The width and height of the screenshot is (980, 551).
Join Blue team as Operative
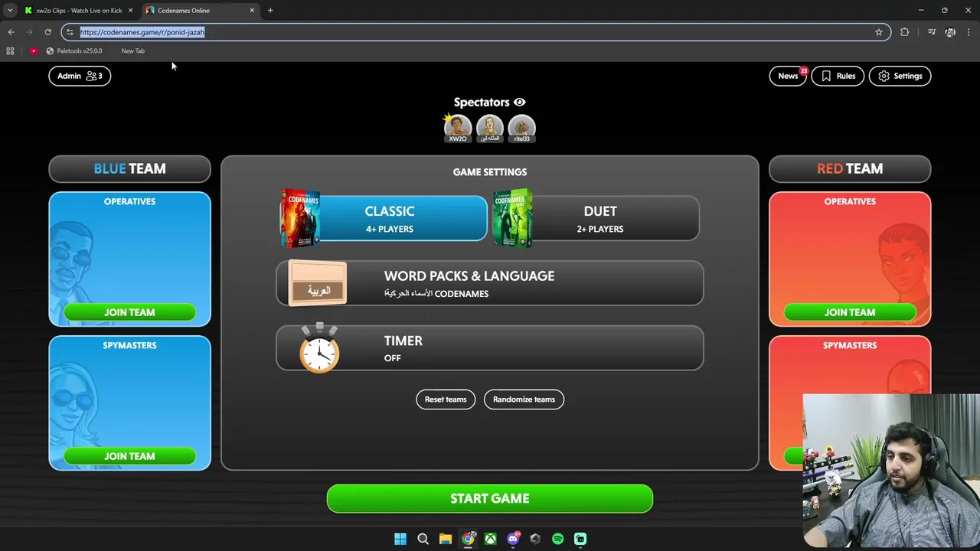pyautogui.click(x=129, y=312)
